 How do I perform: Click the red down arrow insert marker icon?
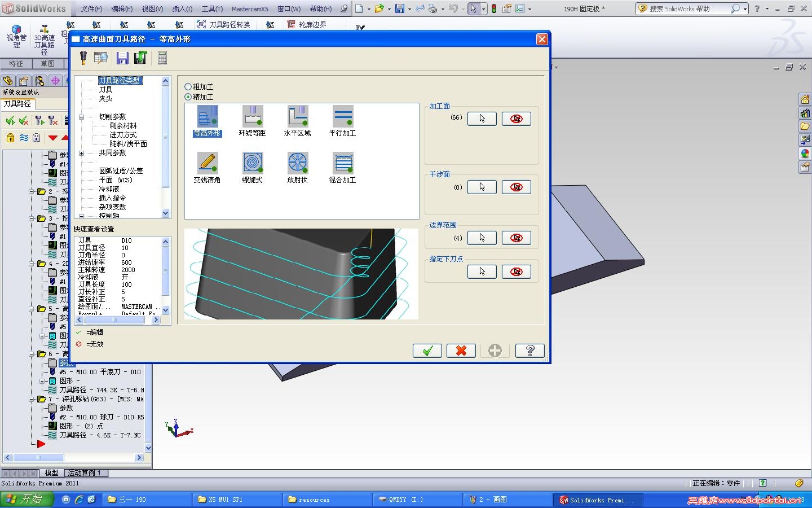pos(52,138)
